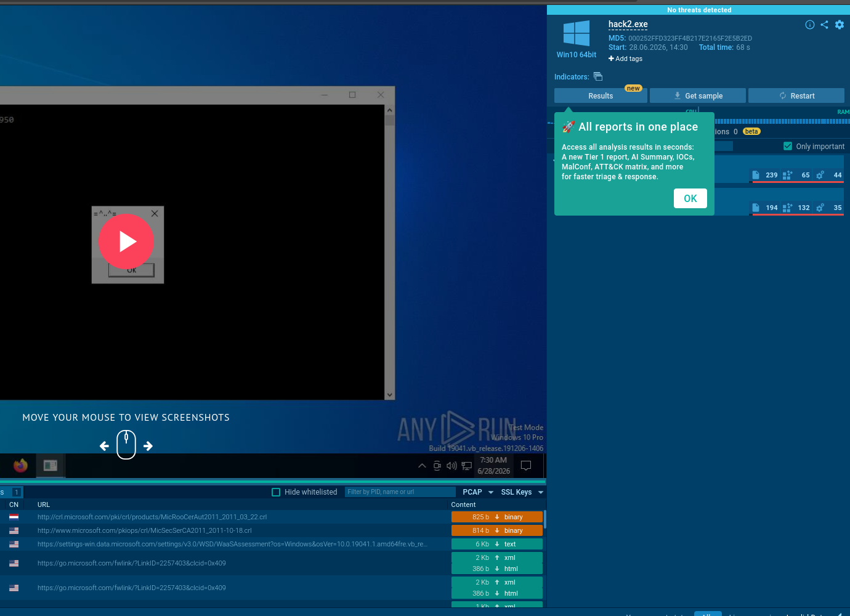Download the 825 b binary content
Image resolution: width=850 pixels, height=616 pixels.
pyautogui.click(x=497, y=517)
